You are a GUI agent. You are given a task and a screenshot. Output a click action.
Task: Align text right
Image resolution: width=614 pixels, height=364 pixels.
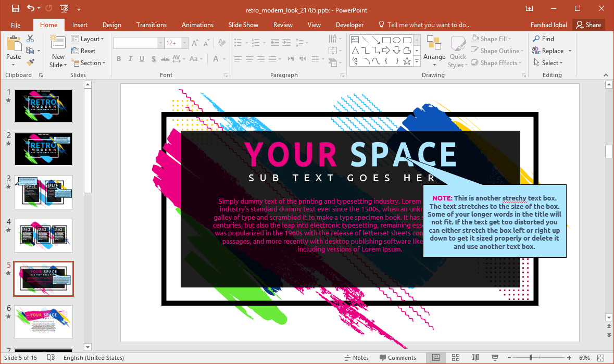coord(261,59)
